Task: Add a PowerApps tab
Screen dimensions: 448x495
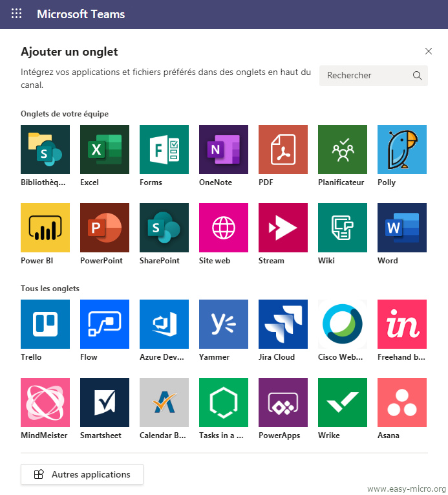Action: [283, 402]
